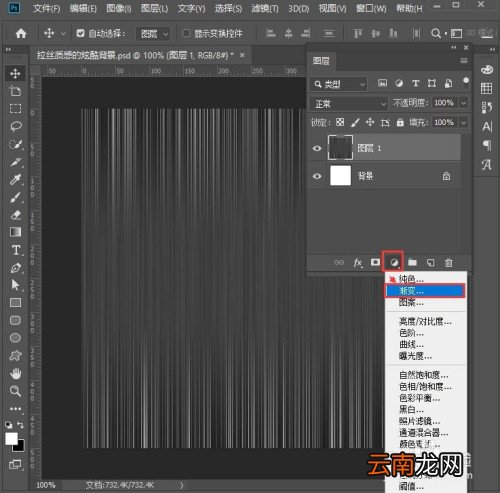Image resolution: width=500 pixels, height=493 pixels.
Task: Add a layer style with fx icon
Action: pos(358,263)
